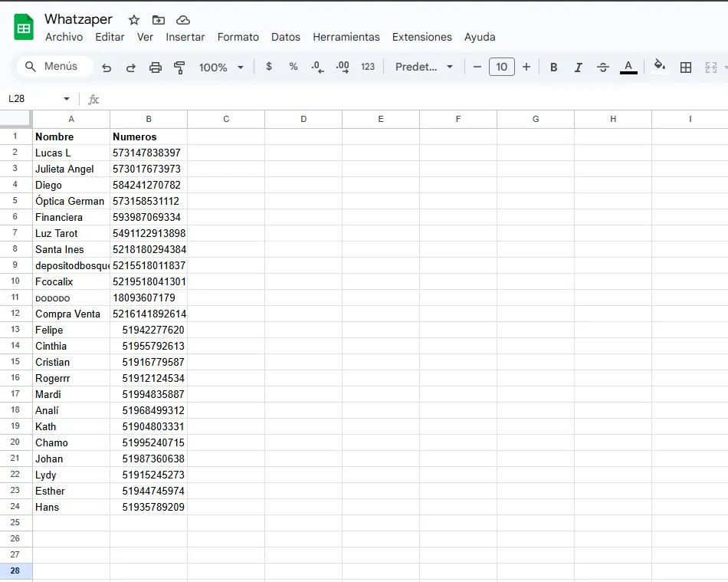728x582 pixels.
Task: Open the fill color paint bucket
Action: coord(659,67)
